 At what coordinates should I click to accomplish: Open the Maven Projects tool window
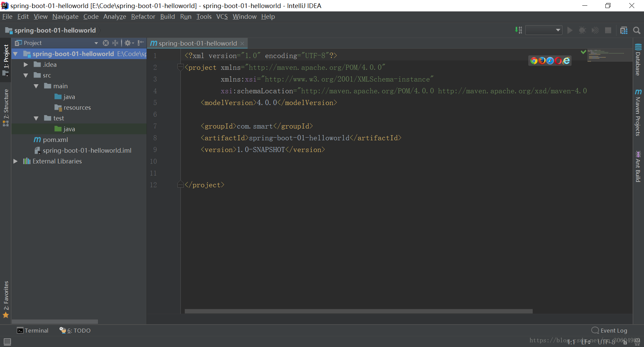[x=638, y=112]
